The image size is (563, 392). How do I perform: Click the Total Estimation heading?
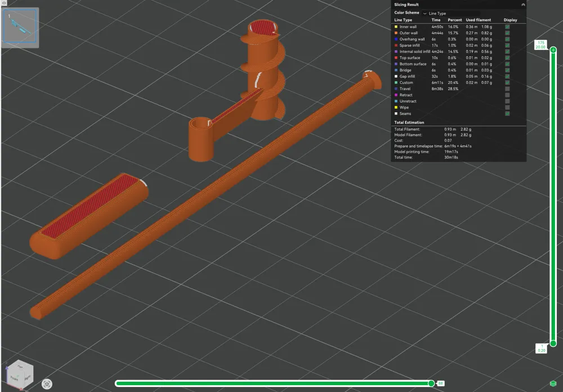[x=409, y=123]
